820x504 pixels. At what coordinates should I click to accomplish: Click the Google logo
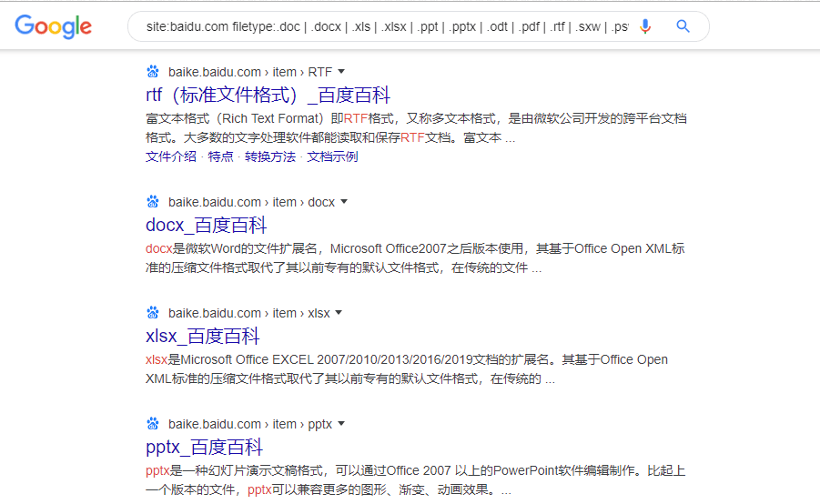[53, 26]
